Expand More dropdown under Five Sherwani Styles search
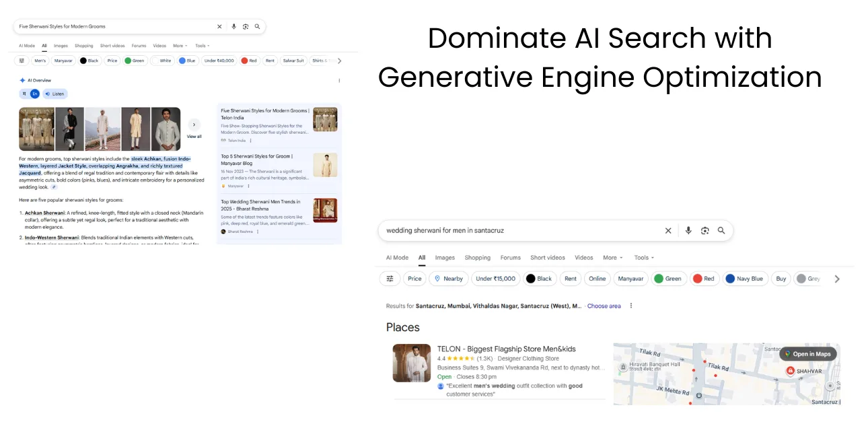 (x=180, y=46)
